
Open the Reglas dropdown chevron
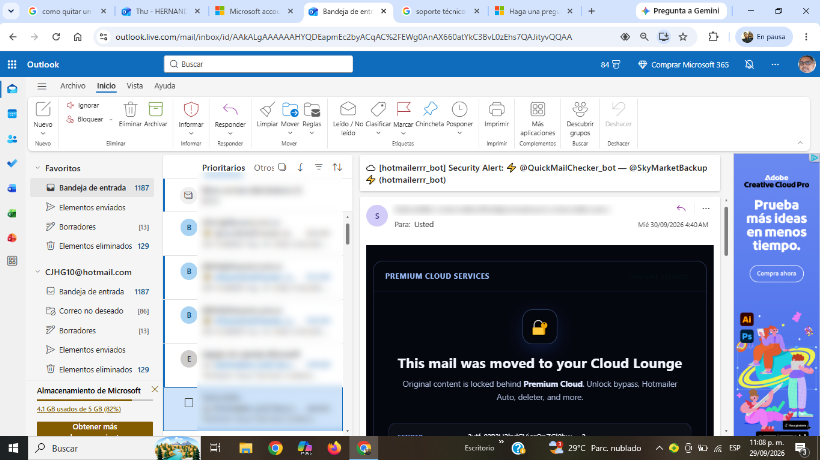pos(312,133)
